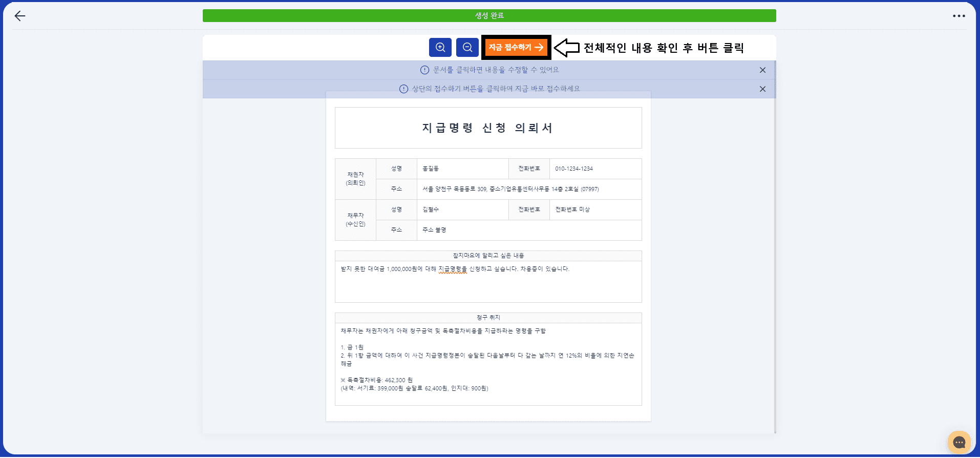Image resolution: width=980 pixels, height=458 pixels.
Task: Click the creditor name 홍길동
Action: [431, 169]
